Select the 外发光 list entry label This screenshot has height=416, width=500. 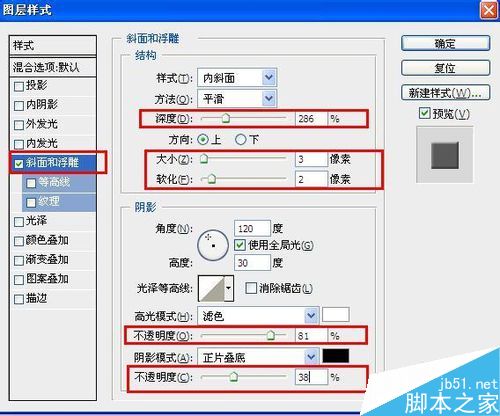pyautogui.click(x=42, y=124)
